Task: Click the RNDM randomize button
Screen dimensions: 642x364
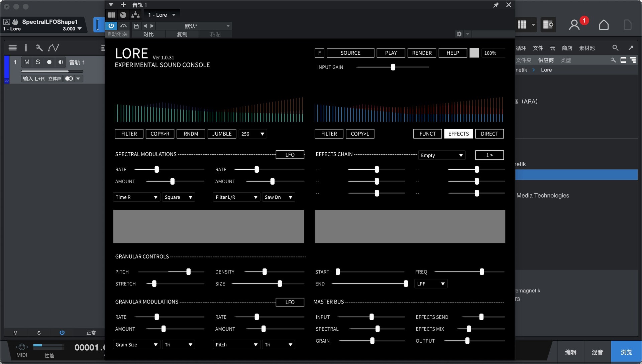Action: 191,134
